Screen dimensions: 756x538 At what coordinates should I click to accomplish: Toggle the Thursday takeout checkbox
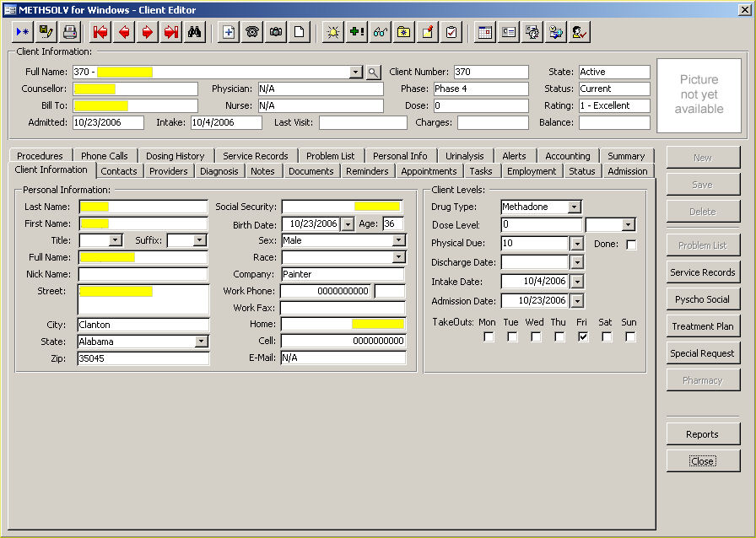tap(559, 337)
